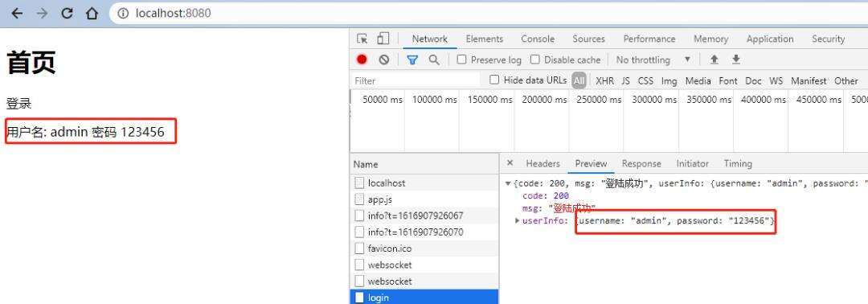Image resolution: width=868 pixels, height=304 pixels.
Task: View site information icon in address bar
Action: (x=124, y=14)
